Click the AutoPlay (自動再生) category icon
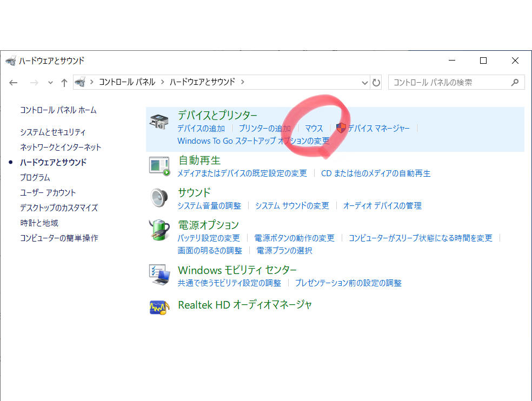 coord(159,165)
